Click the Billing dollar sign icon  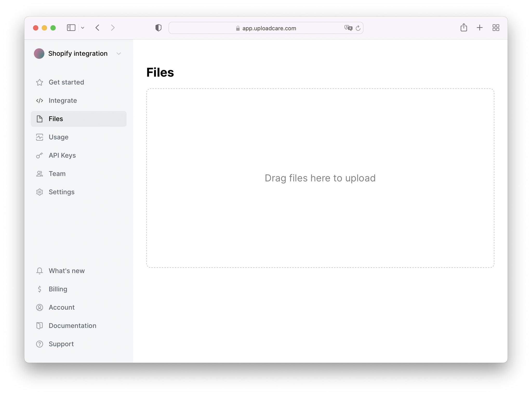(39, 289)
